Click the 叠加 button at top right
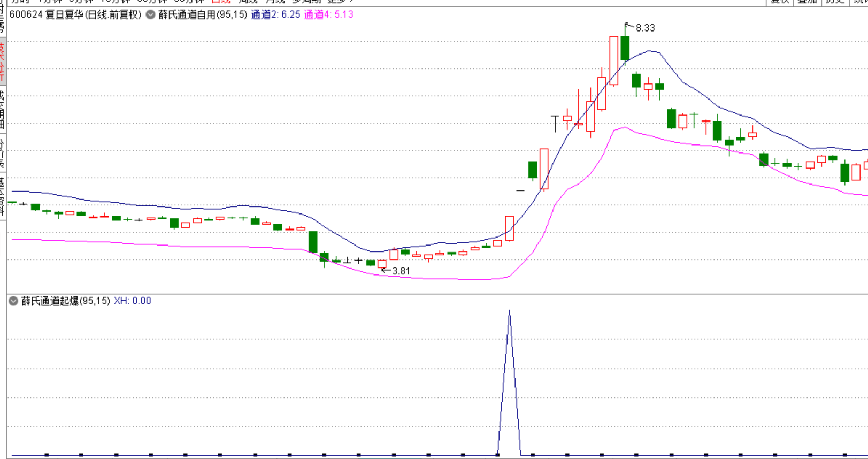 [x=807, y=2]
